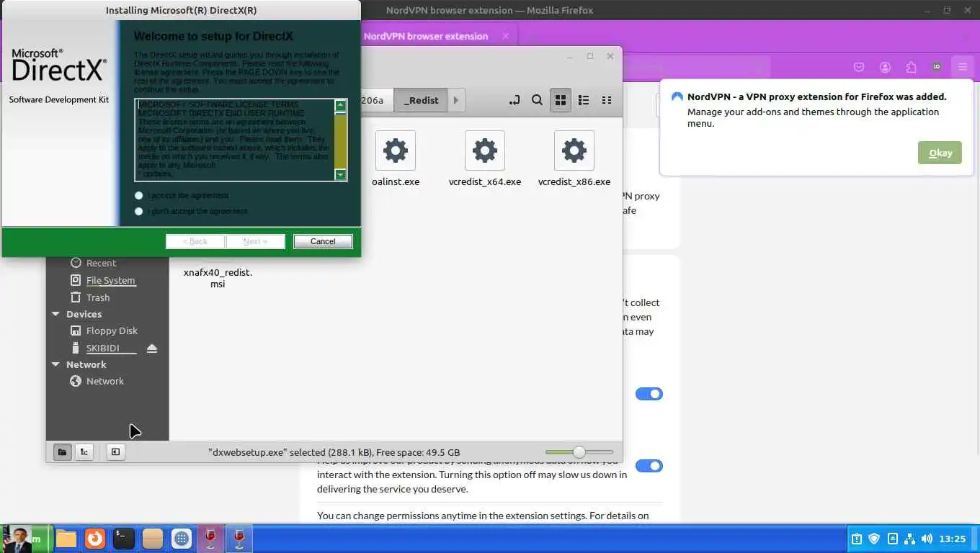The width and height of the screenshot is (980, 553).
Task: Click the uBlock extension toolbar icon
Action: [x=937, y=67]
